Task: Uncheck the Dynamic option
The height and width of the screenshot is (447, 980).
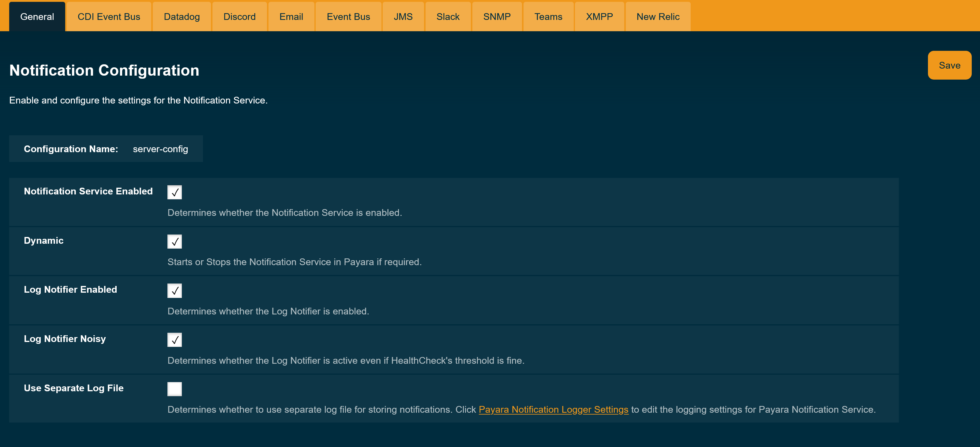Action: (174, 241)
